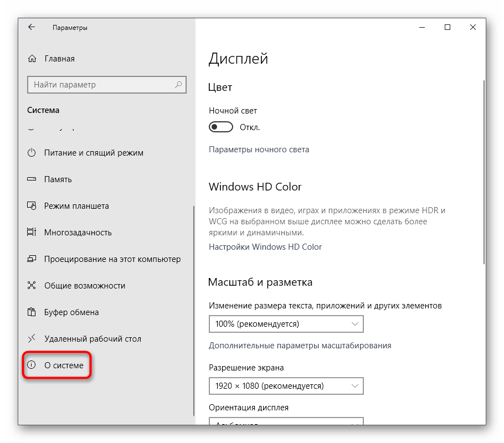This screenshot has height=443, width=504.
Task: Open the О системе menu item
Action: (x=63, y=365)
